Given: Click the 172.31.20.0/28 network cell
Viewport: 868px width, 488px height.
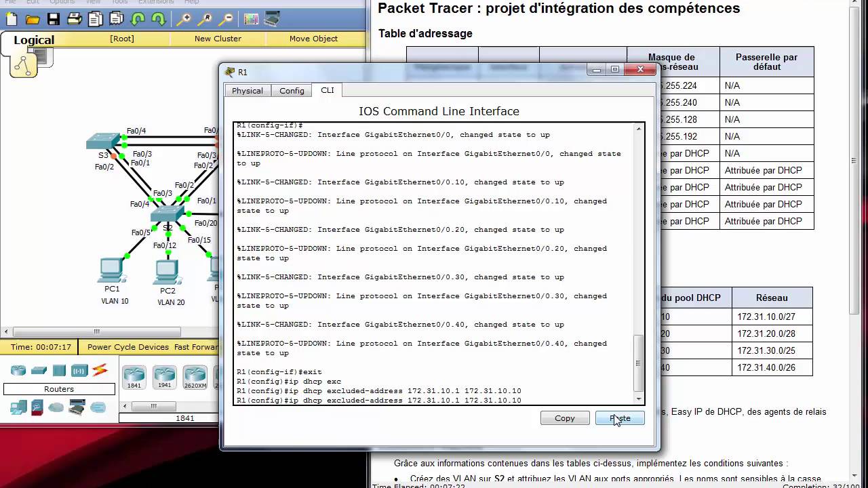Looking at the screenshot, I should (772, 333).
